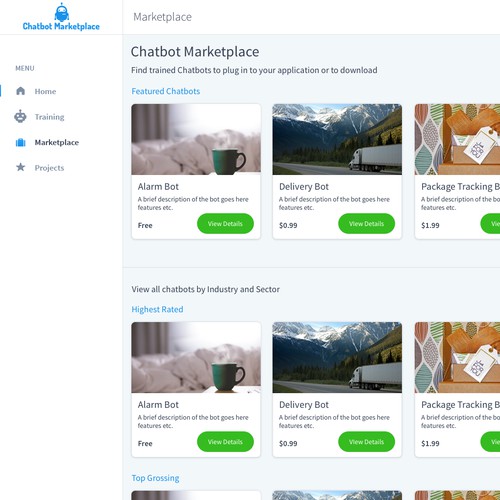The image size is (500, 500).
Task: Open the Projects menu item
Action: (x=49, y=168)
